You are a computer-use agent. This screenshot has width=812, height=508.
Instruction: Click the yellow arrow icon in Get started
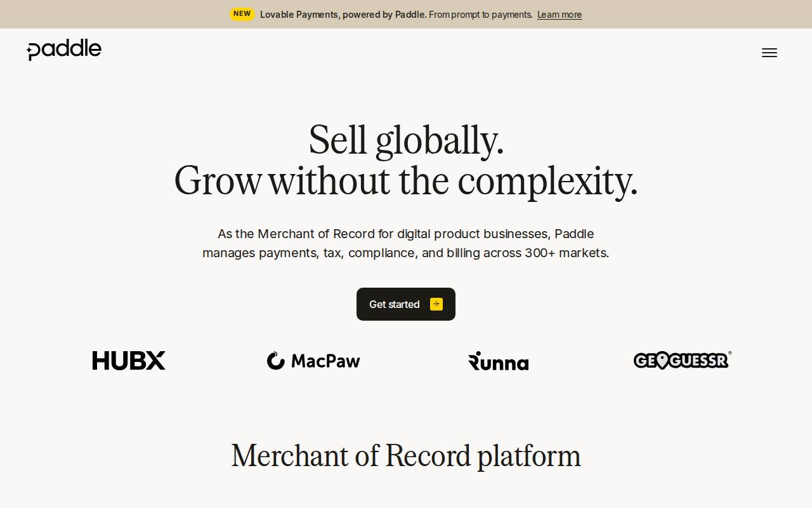tap(436, 304)
